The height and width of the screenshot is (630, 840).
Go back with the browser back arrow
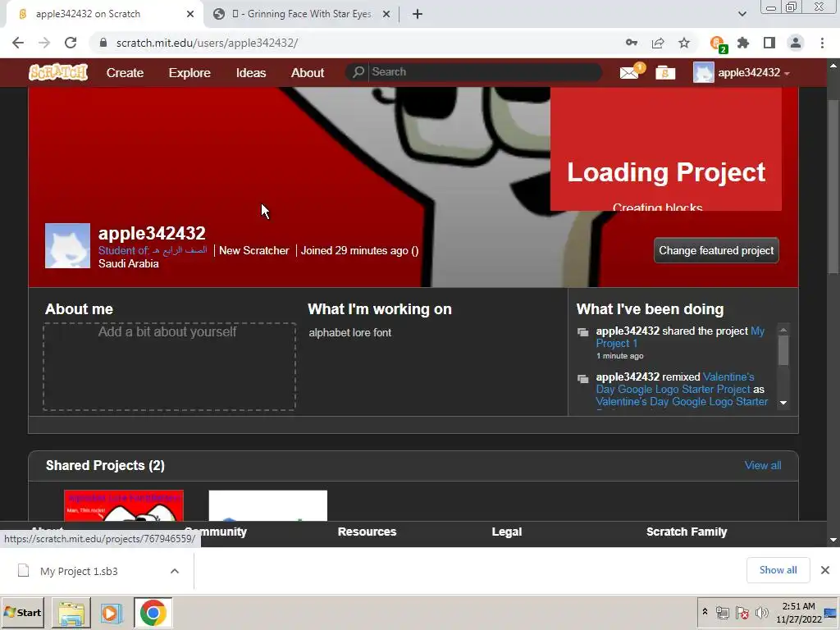point(18,43)
